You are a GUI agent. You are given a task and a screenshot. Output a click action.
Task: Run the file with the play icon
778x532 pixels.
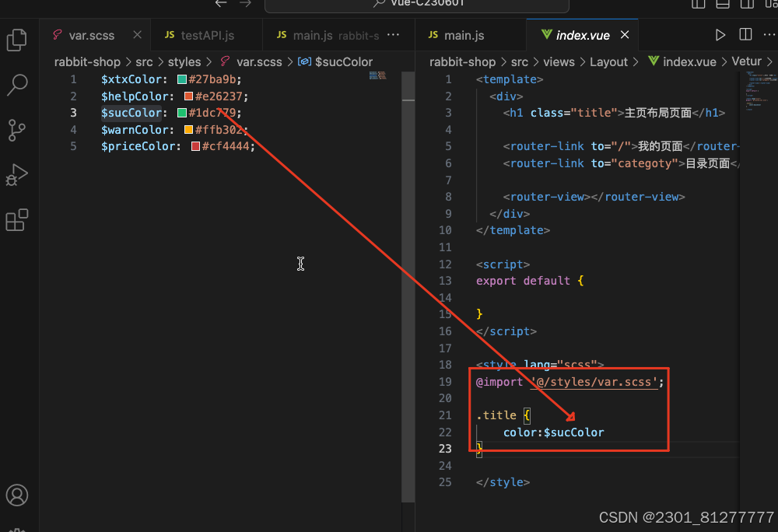pyautogui.click(x=720, y=35)
